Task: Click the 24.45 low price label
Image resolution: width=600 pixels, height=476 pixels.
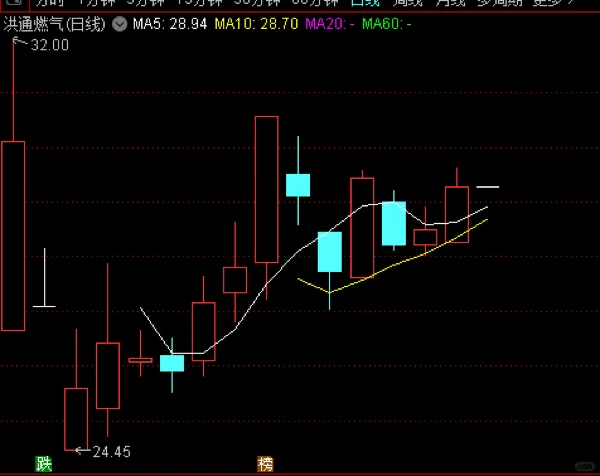Action: (x=112, y=452)
